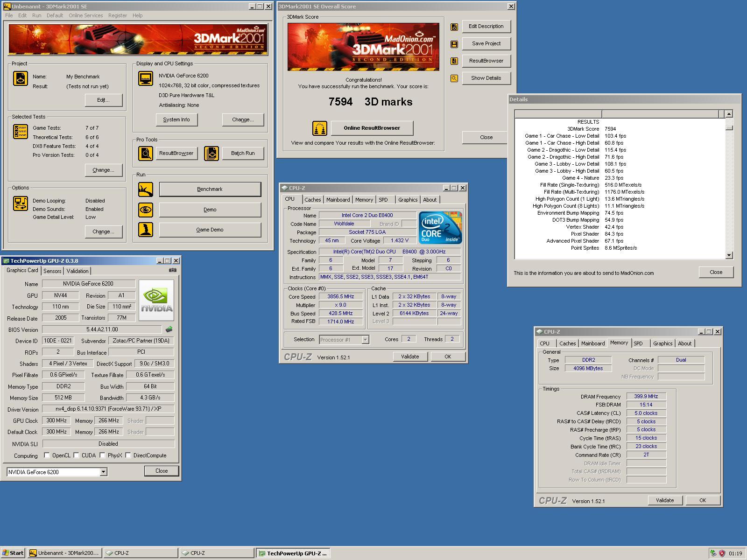Click the Game Demo joystick icon
Viewport: 747px width, 560px height.
tap(145, 230)
